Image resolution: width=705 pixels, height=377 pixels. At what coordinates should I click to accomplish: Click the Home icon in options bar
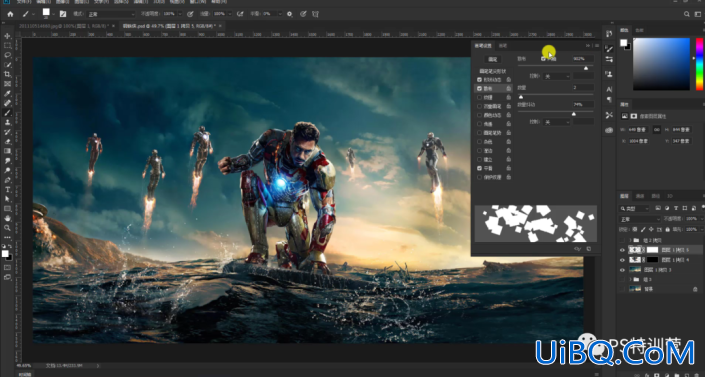tap(10, 14)
